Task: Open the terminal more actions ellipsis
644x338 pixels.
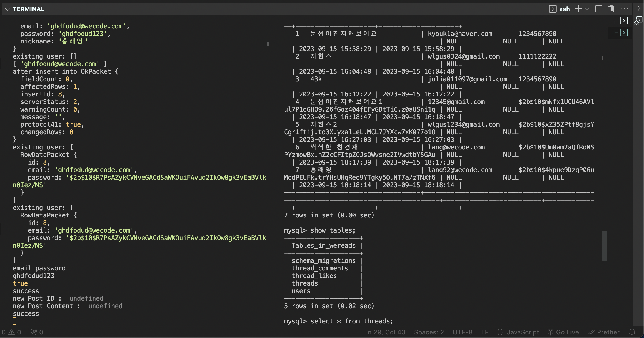Action: click(x=624, y=9)
